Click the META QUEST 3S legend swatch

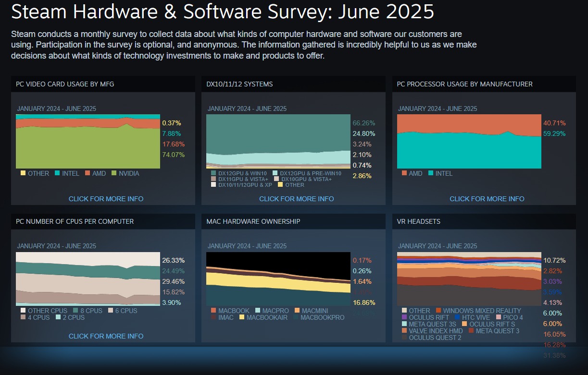coord(404,324)
